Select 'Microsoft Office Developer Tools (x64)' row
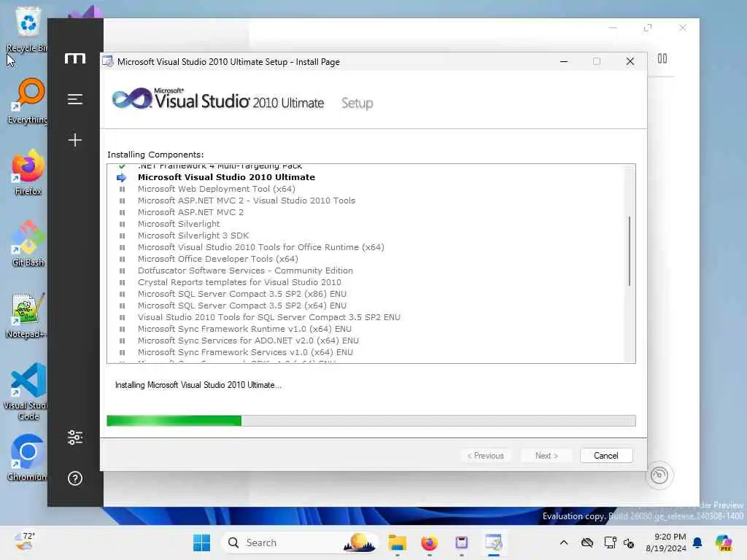Image resolution: width=747 pixels, height=560 pixels. click(365, 259)
